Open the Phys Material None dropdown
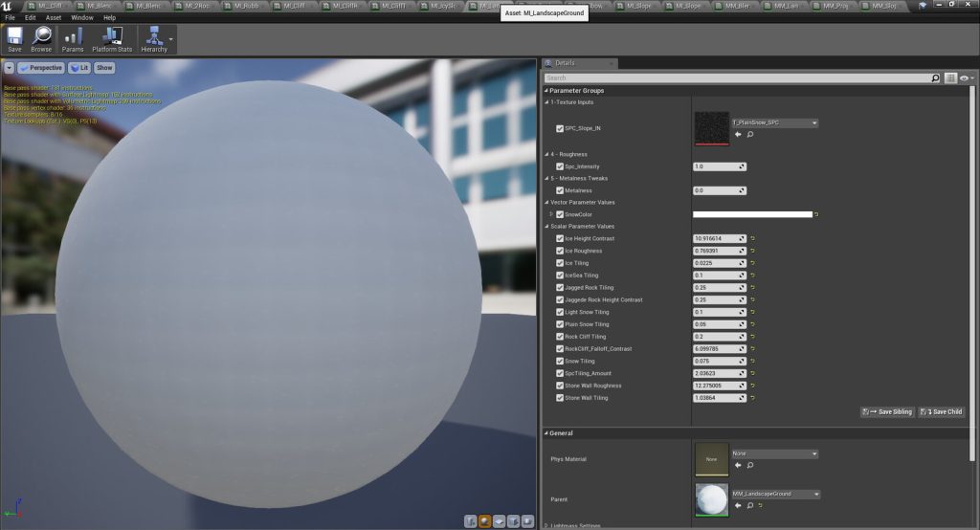 (x=774, y=453)
